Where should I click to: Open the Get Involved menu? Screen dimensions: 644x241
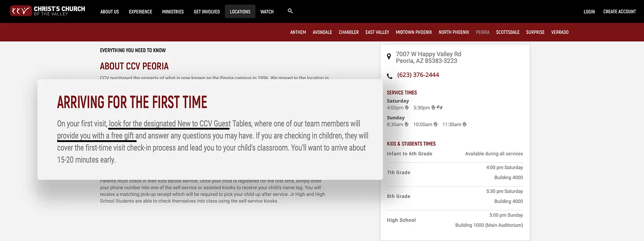(207, 11)
